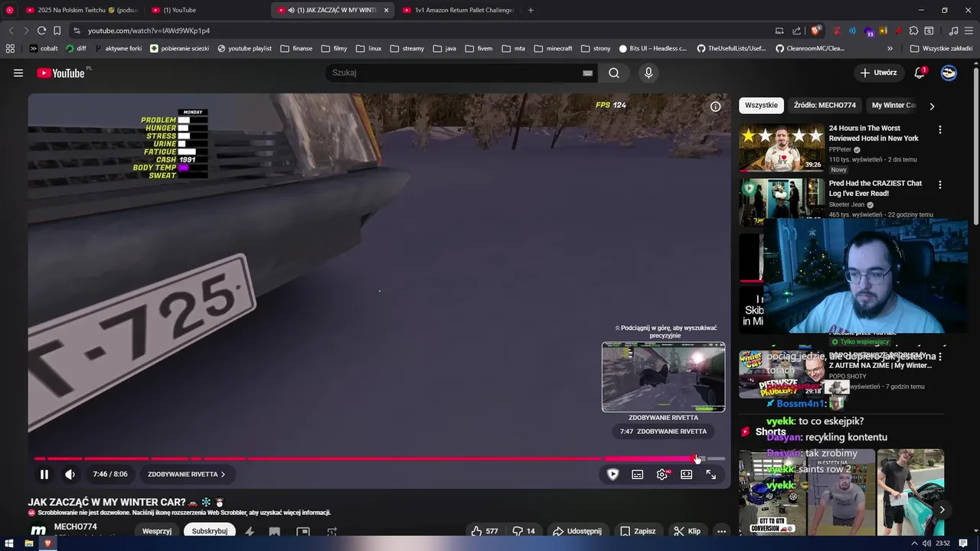Screen dimensions: 980x551
Task: Start voice search with microphone
Action: [x=648, y=73]
